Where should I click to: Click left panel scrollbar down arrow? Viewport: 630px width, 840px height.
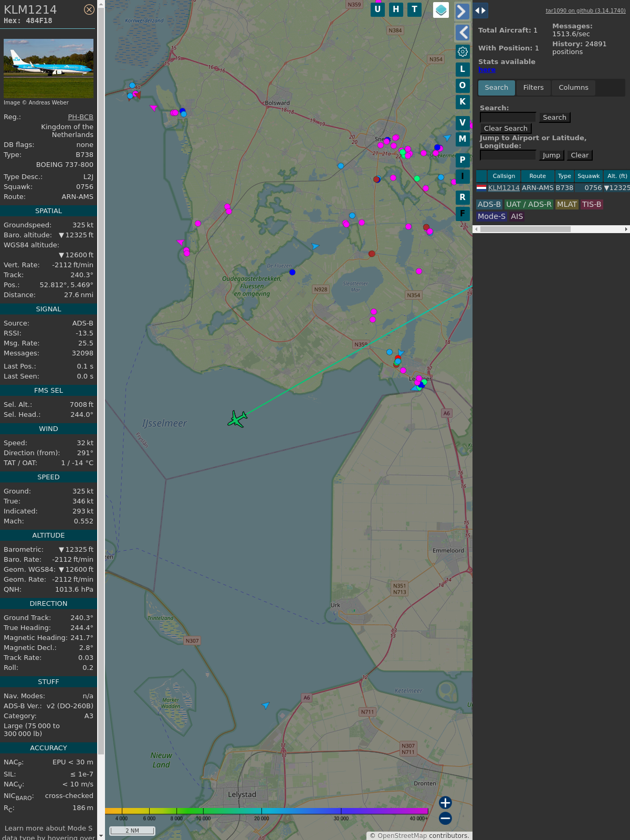pyautogui.click(x=101, y=836)
